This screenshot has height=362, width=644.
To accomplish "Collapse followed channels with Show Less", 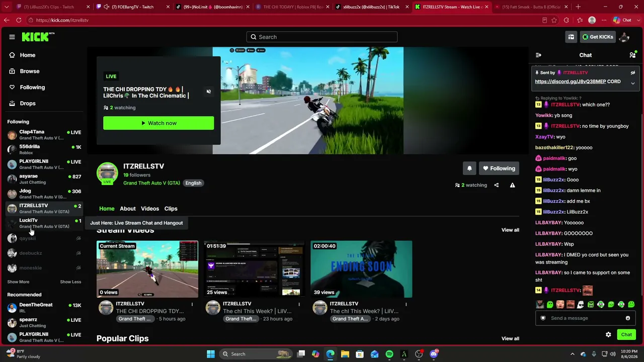I will [x=70, y=282].
